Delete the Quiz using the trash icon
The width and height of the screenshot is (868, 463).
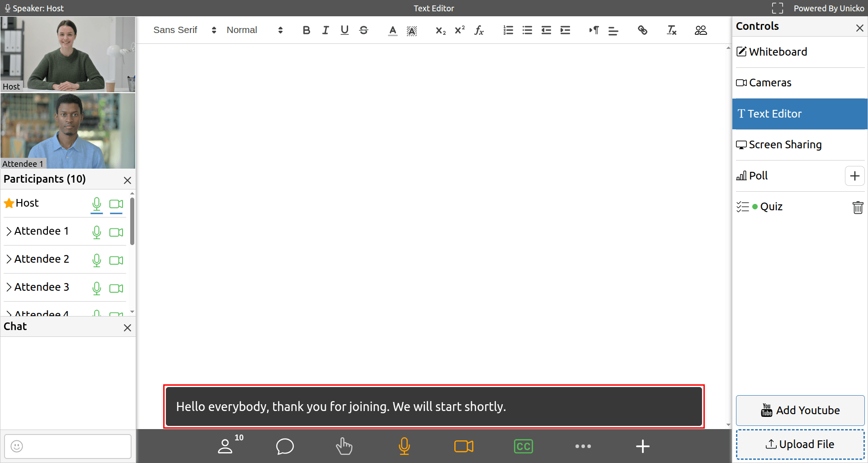[858, 207]
